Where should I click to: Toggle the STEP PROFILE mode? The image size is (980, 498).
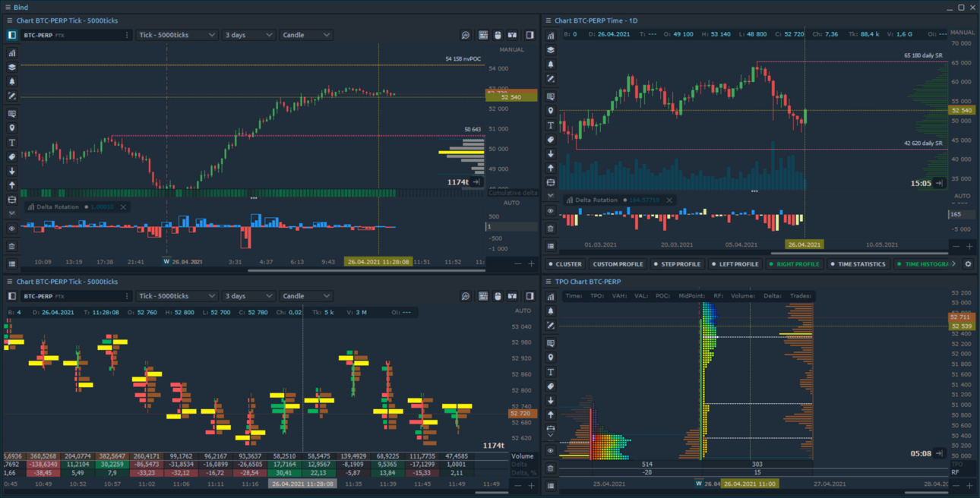pos(677,264)
